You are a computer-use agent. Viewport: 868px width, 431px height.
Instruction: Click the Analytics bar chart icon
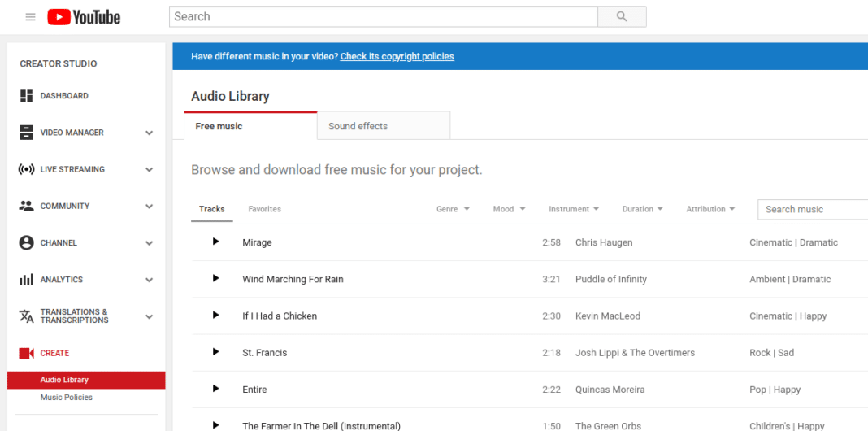tap(26, 279)
